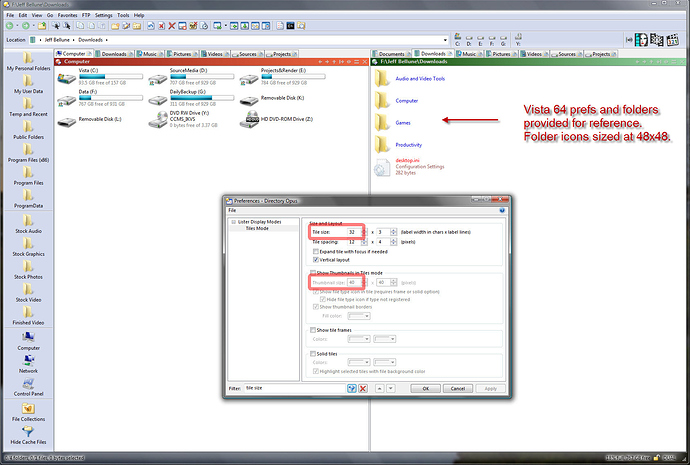Select Tiles Mode in preferences tree

[257, 228]
